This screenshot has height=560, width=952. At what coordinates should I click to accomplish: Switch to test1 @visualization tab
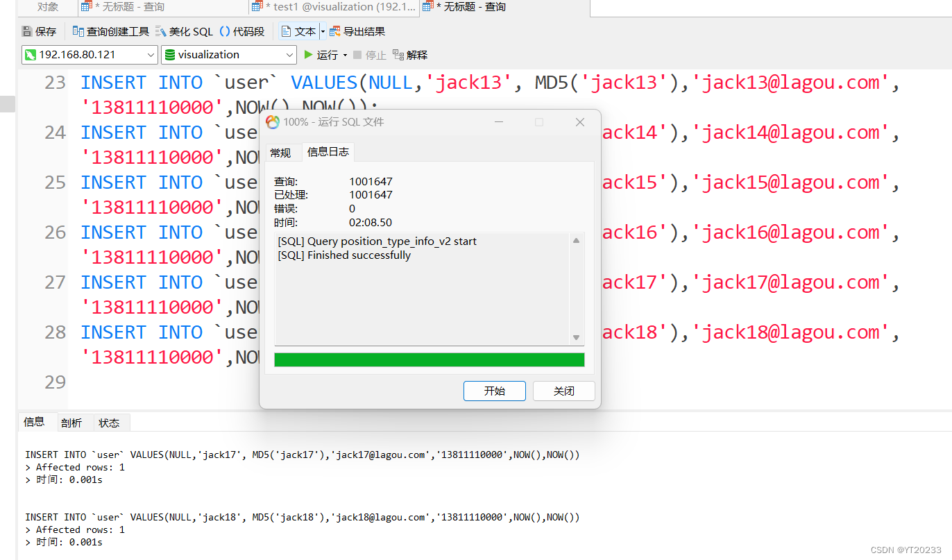[334, 7]
